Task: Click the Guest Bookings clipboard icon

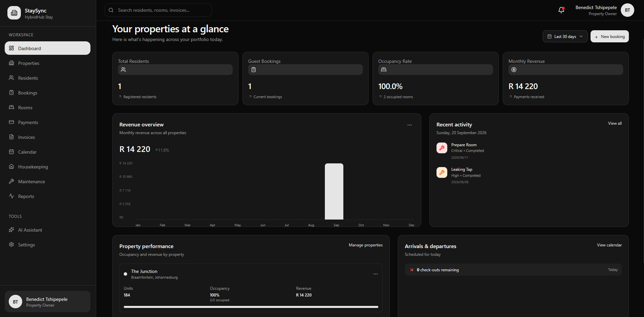Action: [x=254, y=70]
